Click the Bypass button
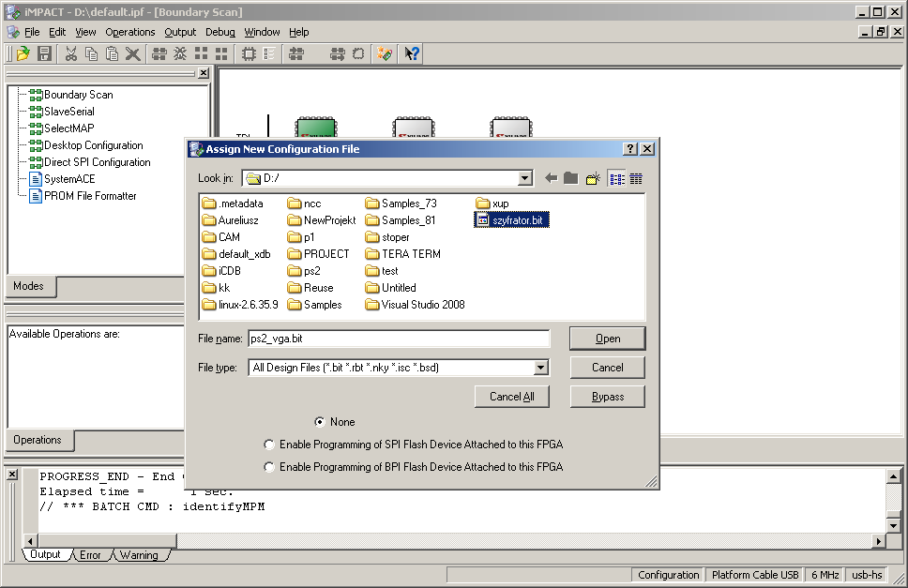Viewport: 908px width, 588px height. tap(608, 397)
